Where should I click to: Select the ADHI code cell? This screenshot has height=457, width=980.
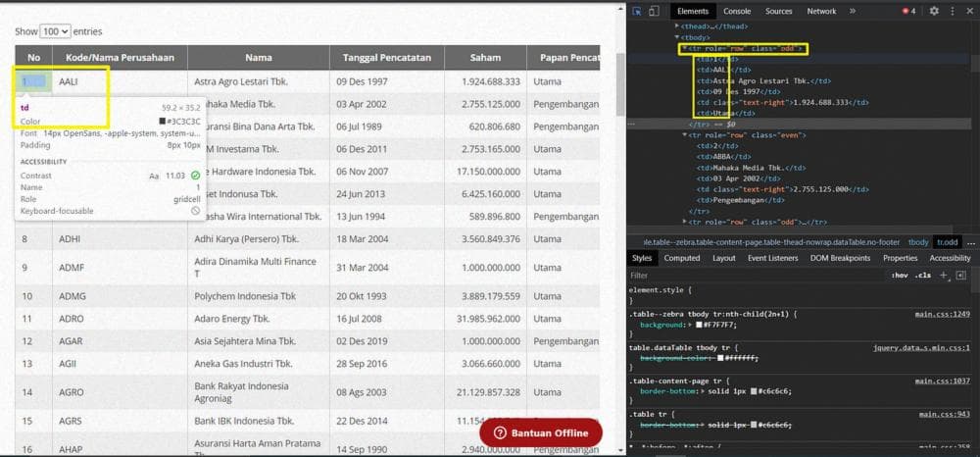coord(120,239)
